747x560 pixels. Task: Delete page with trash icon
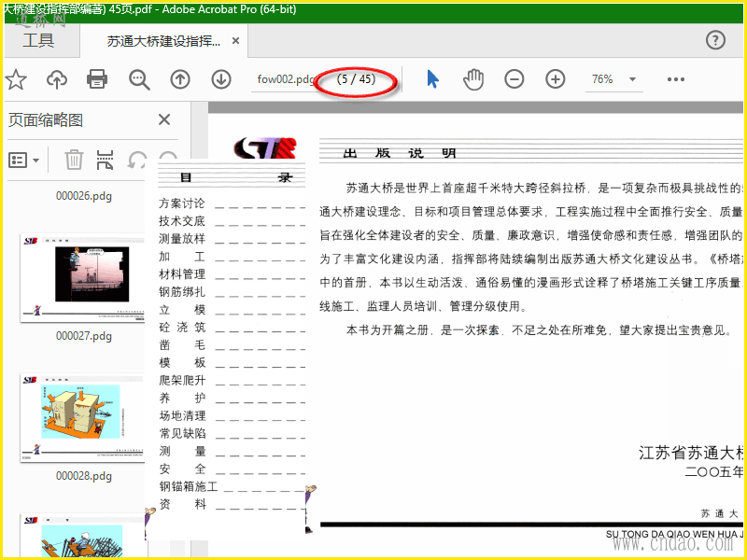[74, 160]
